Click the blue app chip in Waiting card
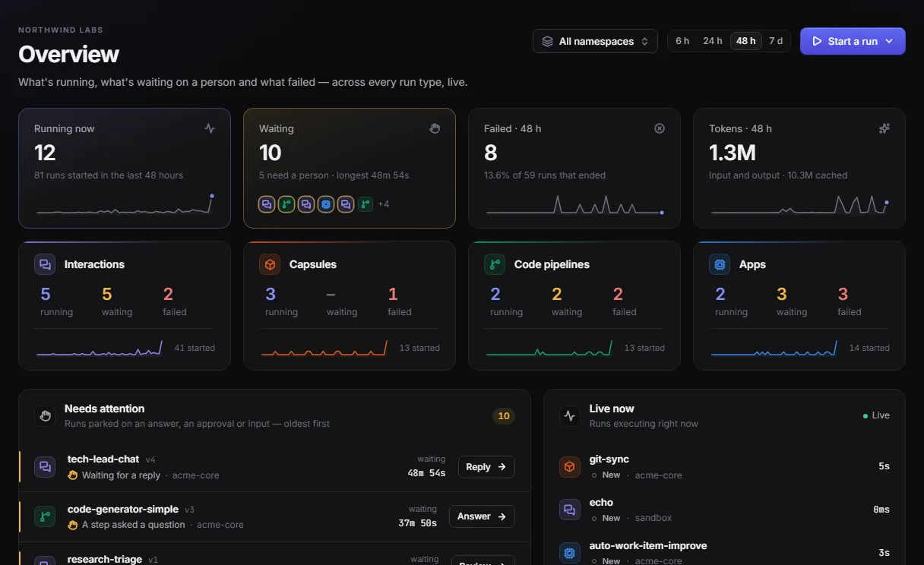 tap(326, 204)
